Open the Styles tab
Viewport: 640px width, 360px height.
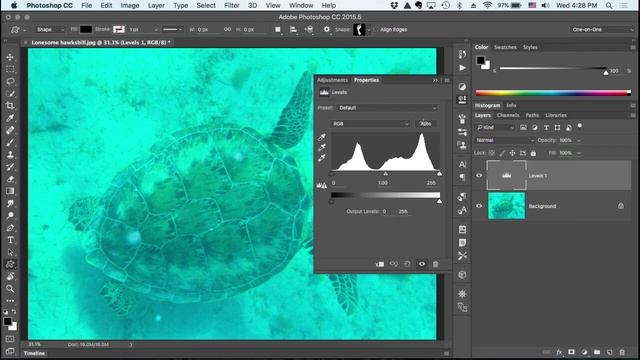click(530, 47)
